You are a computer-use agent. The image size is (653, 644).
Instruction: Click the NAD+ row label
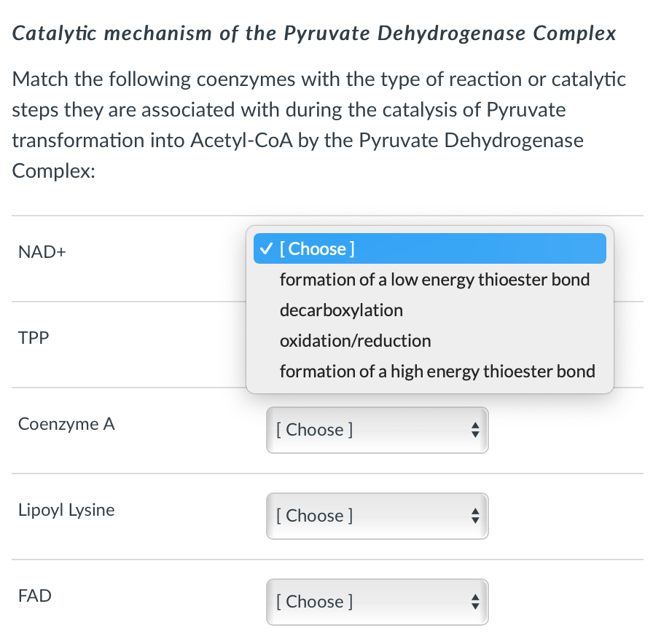click(x=42, y=252)
